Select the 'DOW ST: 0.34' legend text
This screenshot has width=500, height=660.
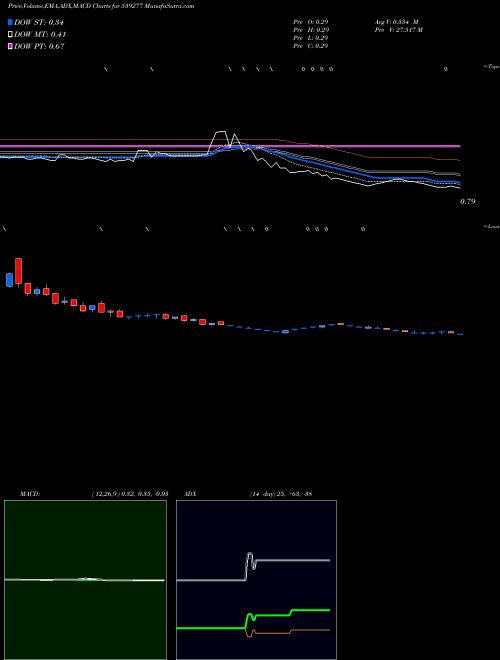click(x=38, y=22)
